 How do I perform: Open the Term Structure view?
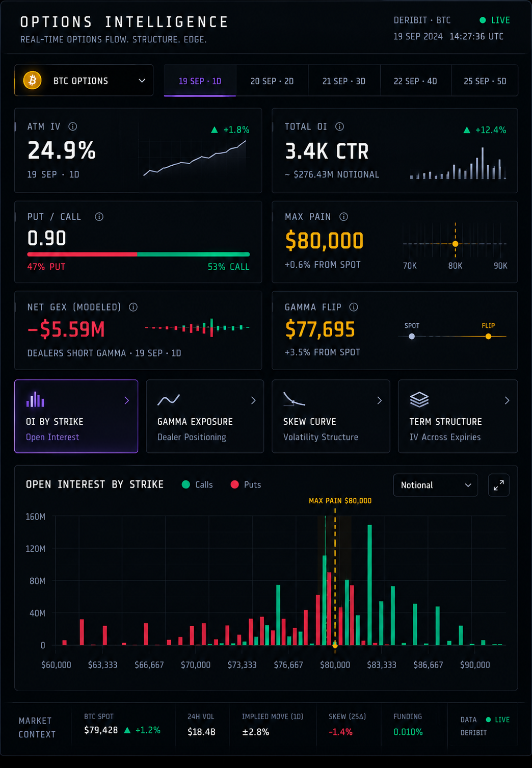458,416
